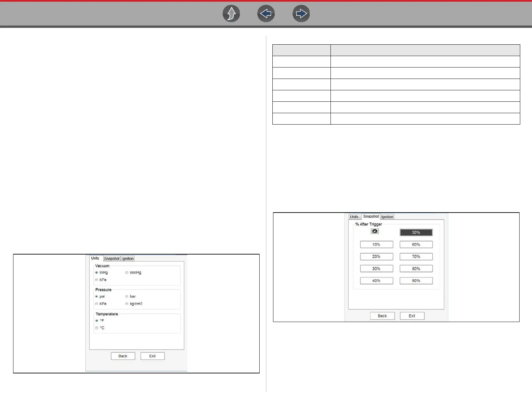Set after trigger to 50%
Screen dimensions: 532x411
416,232
